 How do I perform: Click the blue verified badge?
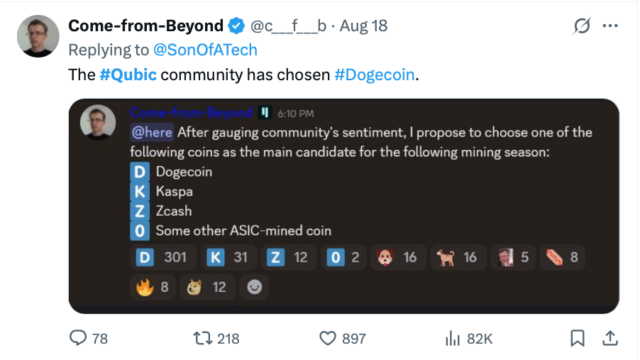click(x=236, y=26)
